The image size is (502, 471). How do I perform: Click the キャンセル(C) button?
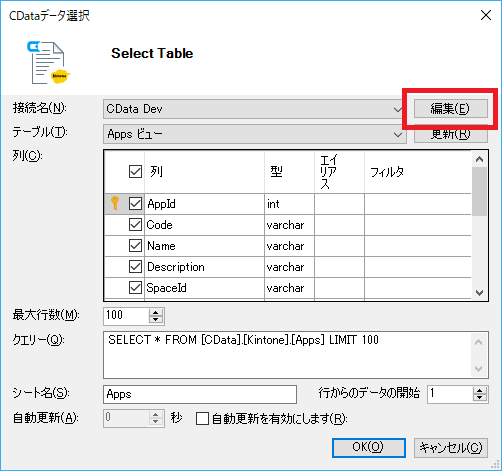(451, 448)
